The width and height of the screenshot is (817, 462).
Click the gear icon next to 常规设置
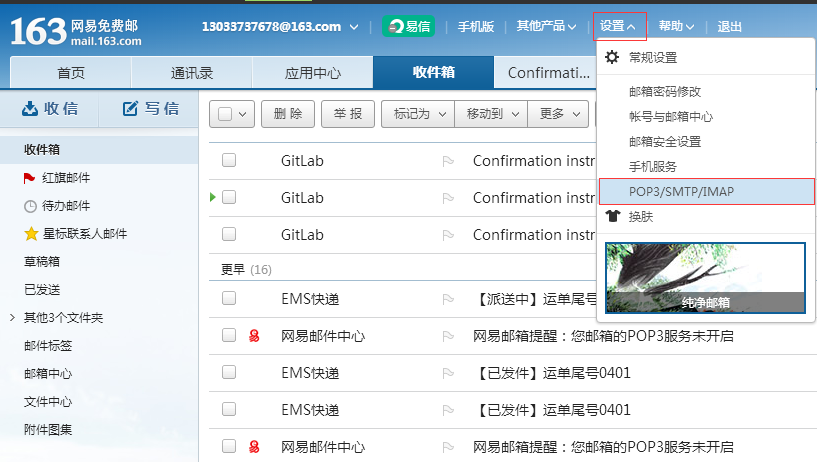(x=612, y=57)
